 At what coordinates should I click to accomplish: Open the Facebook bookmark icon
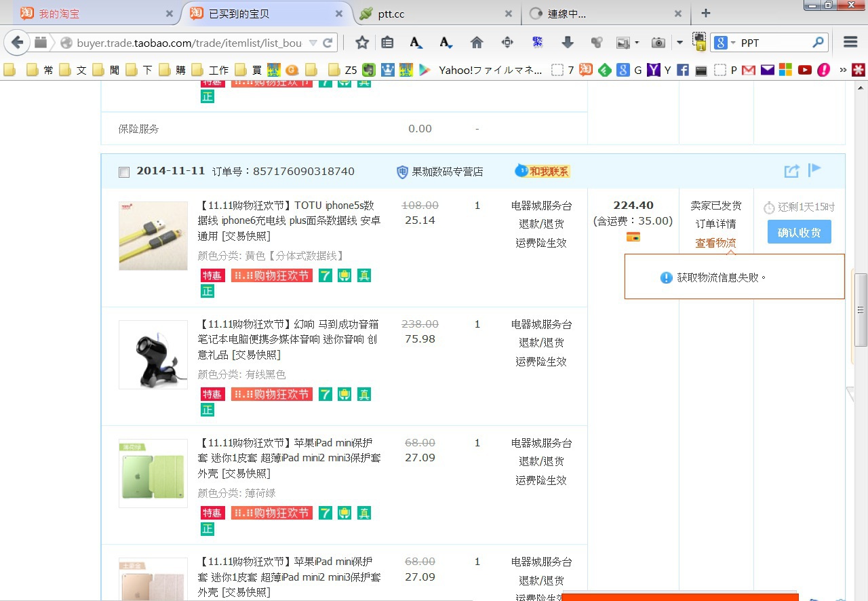[683, 70]
